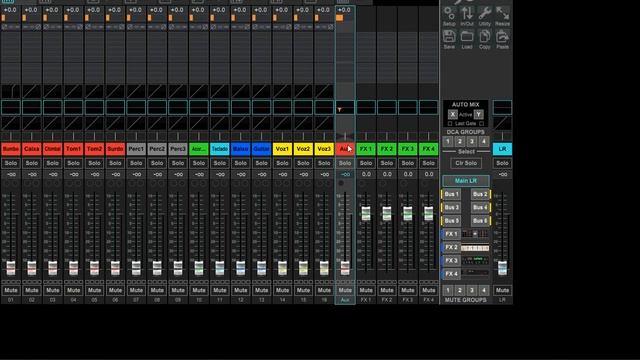Toggle Auto Mix group X

[452, 115]
